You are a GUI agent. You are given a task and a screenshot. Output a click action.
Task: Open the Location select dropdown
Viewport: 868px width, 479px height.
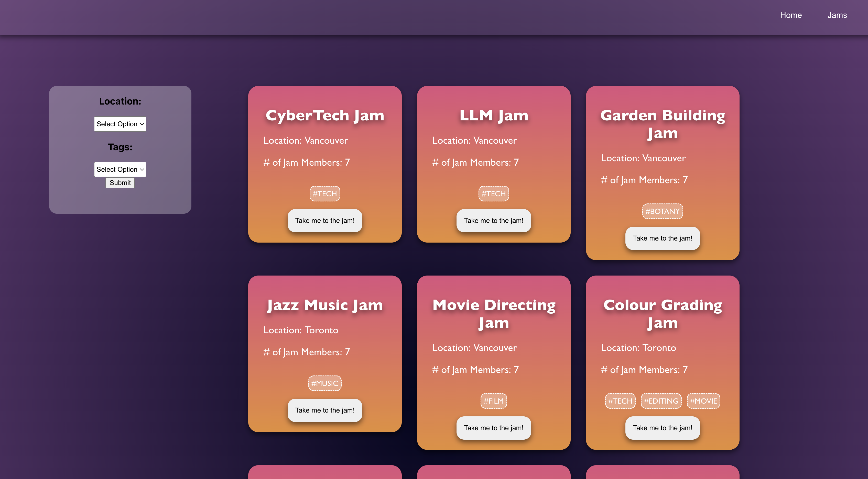coord(120,124)
